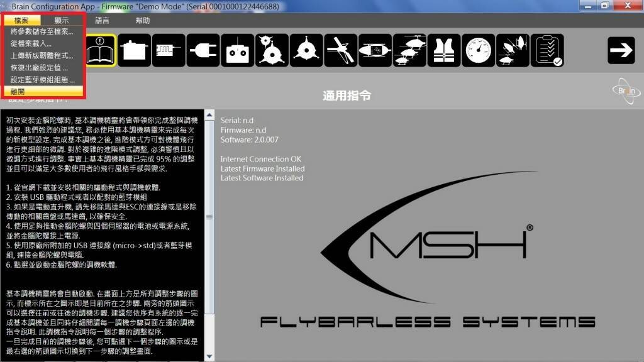Open the 語言 menu
Screen dimensions: 644x362
[x=103, y=20]
